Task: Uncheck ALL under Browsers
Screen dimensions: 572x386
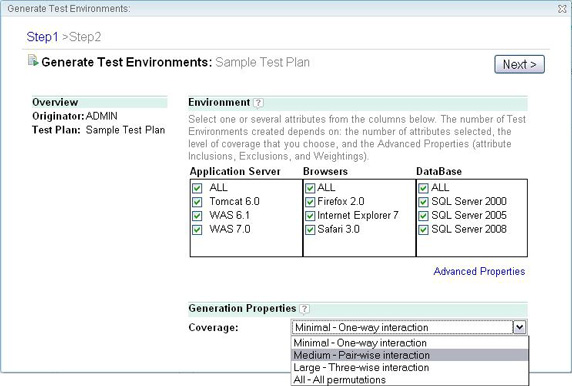Action: tap(310, 188)
